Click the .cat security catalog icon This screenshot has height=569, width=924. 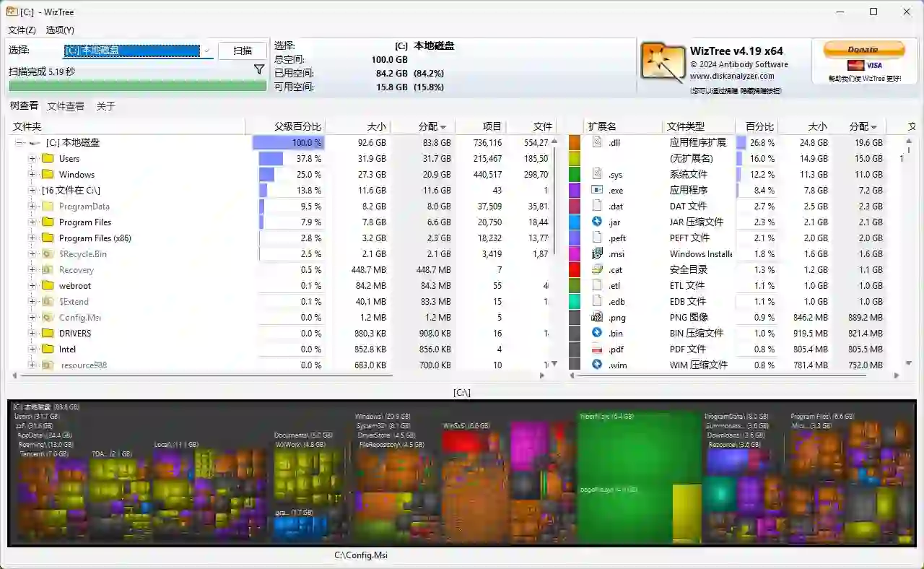pos(598,269)
